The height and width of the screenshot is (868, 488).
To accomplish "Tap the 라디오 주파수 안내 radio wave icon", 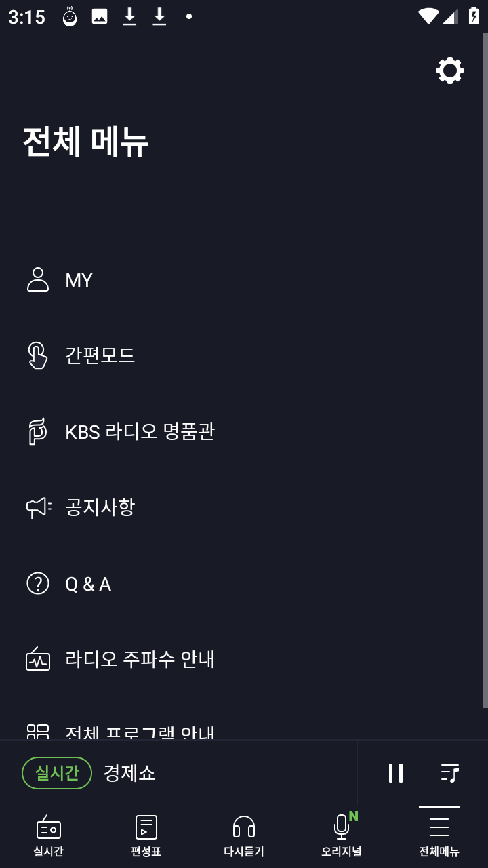I will click(38, 659).
